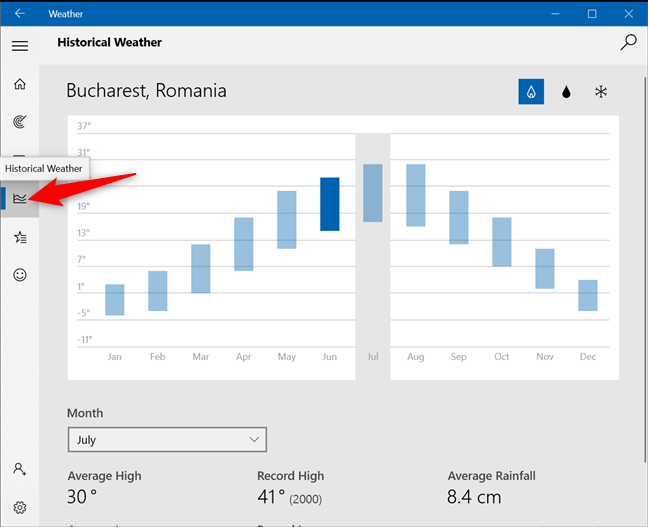Switch the chart to snow days view
The width and height of the screenshot is (648, 527).
(601, 92)
